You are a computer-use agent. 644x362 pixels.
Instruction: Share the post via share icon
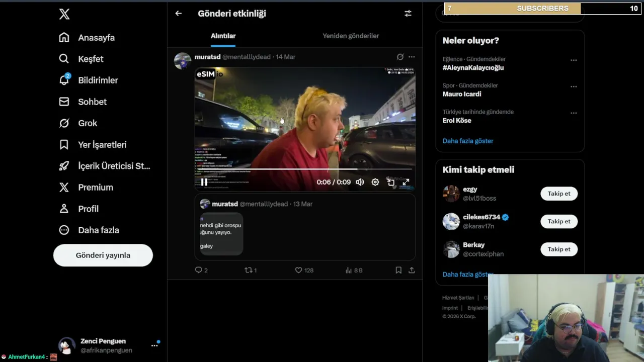pyautogui.click(x=412, y=270)
